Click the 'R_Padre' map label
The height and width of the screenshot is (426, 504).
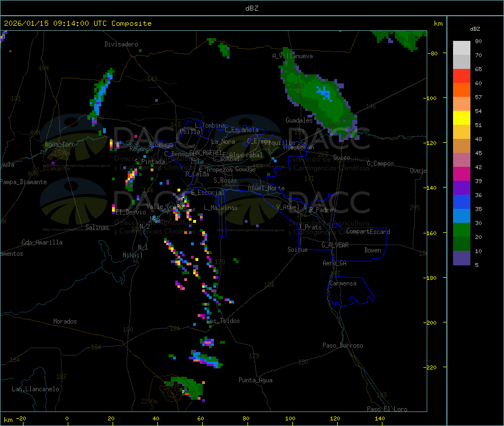point(321,210)
